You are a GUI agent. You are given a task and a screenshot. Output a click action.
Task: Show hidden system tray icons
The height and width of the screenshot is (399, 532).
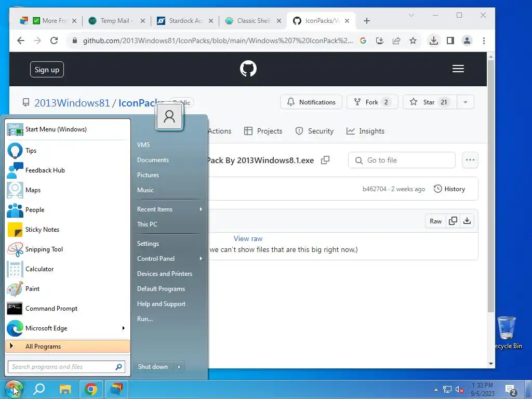point(436,390)
